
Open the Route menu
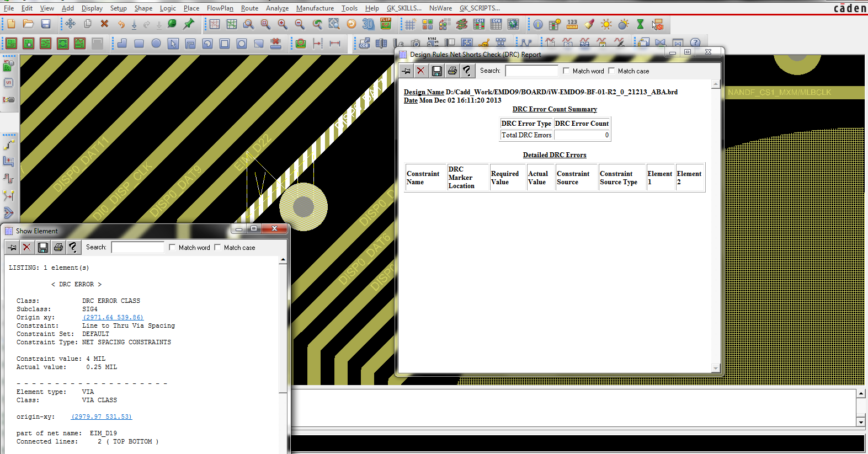(249, 8)
